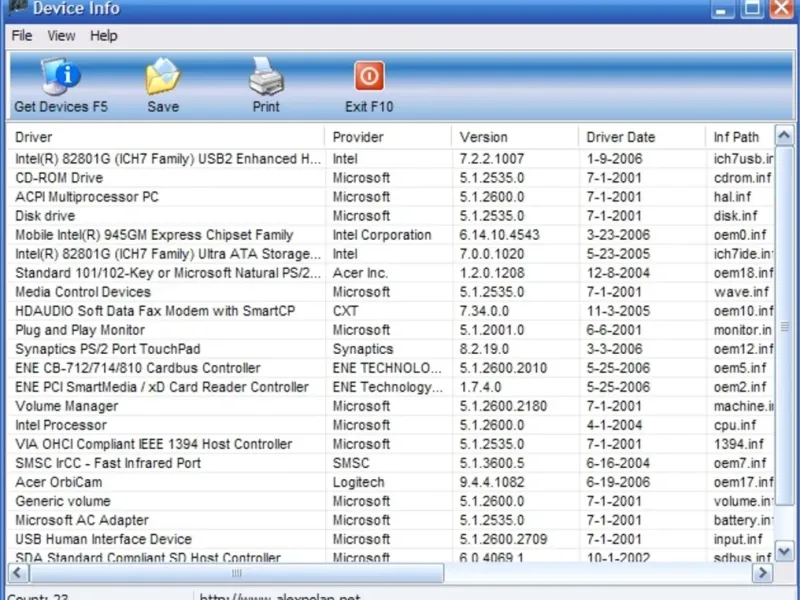Click the horizontal scrollbar left arrow
The image size is (800, 600).
[x=18, y=572]
